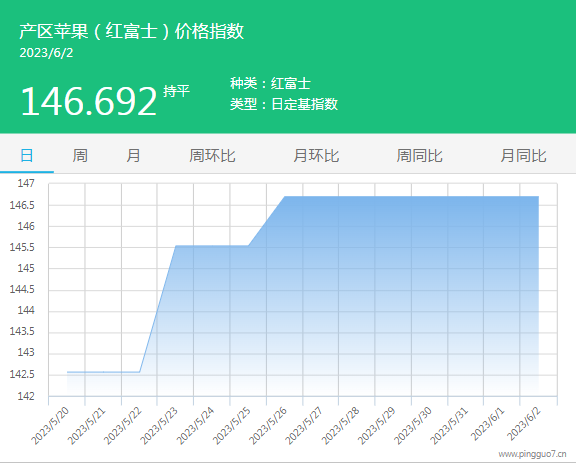Image resolution: width=576 pixels, height=463 pixels.
Task: Select the 周同比 tab
Action: pyautogui.click(x=420, y=155)
